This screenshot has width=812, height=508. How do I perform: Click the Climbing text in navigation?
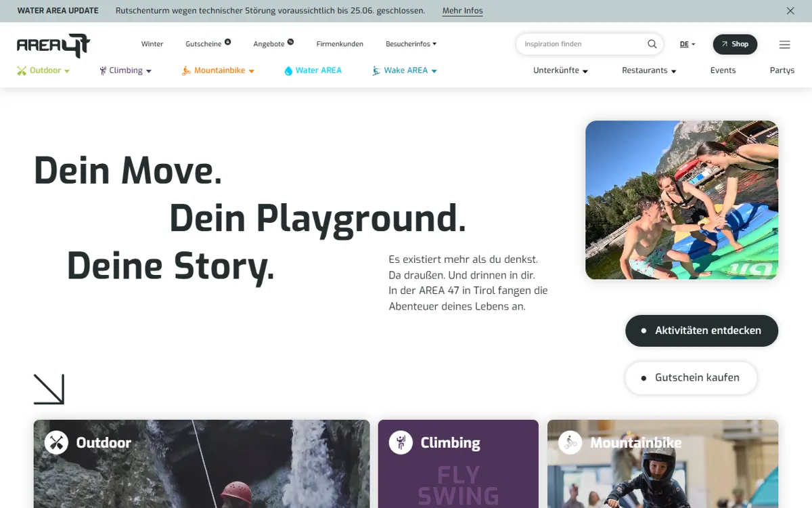pos(126,70)
